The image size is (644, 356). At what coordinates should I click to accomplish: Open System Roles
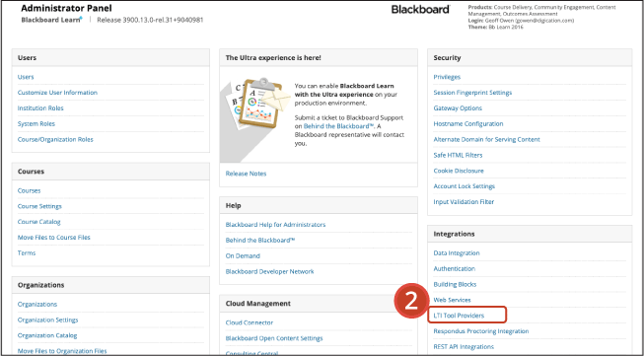click(x=36, y=123)
